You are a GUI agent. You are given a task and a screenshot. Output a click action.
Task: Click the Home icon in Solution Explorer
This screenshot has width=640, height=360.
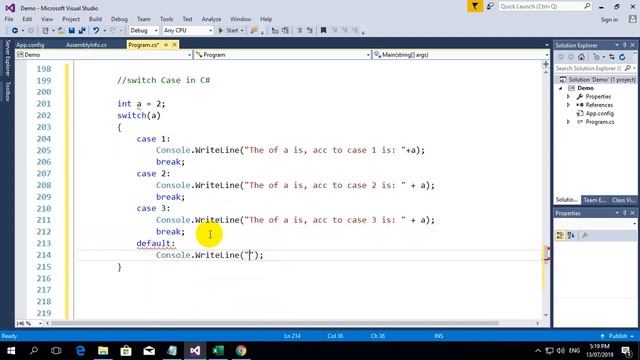(581, 57)
